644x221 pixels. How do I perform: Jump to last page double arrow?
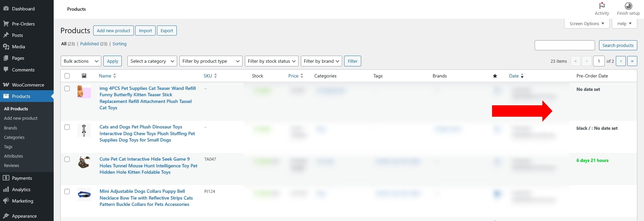pos(632,61)
